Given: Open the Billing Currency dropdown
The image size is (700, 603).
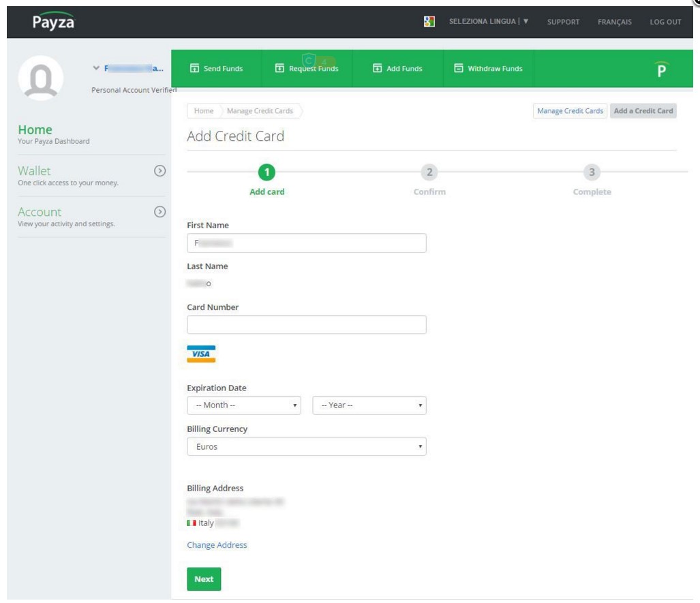Looking at the screenshot, I should pyautogui.click(x=306, y=447).
